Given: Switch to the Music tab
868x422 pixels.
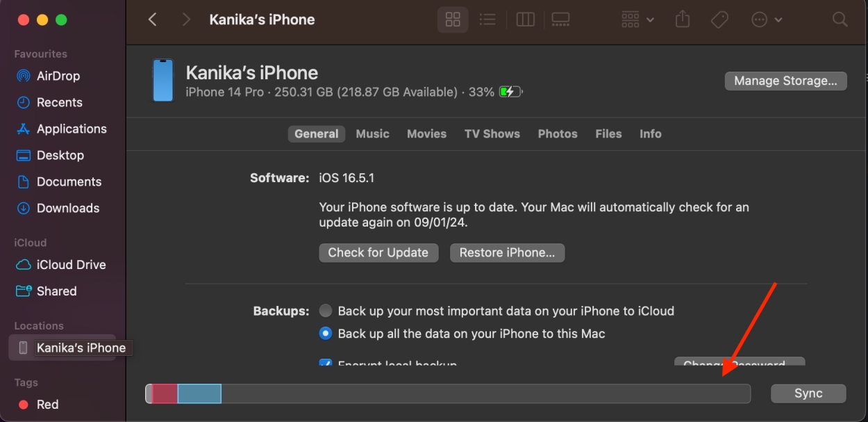Looking at the screenshot, I should (372, 133).
